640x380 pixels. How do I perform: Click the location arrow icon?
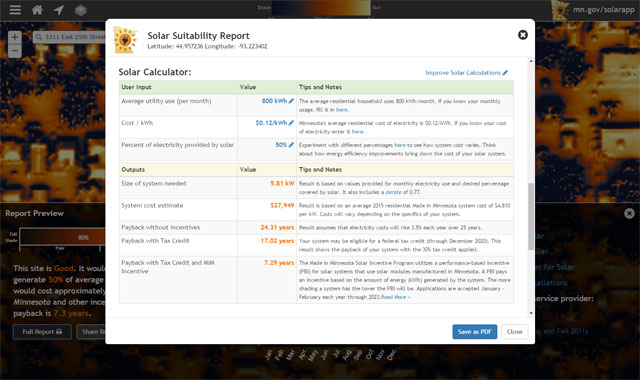coord(59,10)
